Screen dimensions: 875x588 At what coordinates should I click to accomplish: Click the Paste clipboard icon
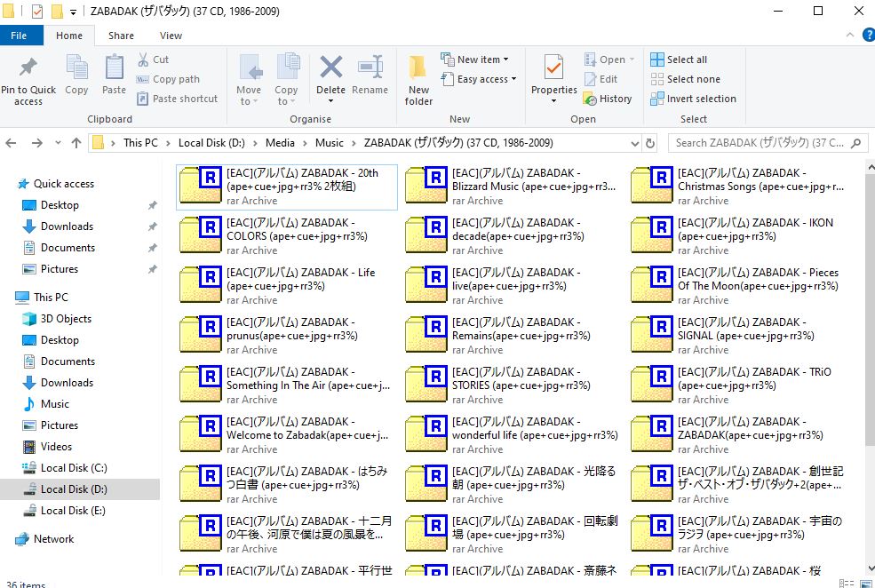[114, 68]
